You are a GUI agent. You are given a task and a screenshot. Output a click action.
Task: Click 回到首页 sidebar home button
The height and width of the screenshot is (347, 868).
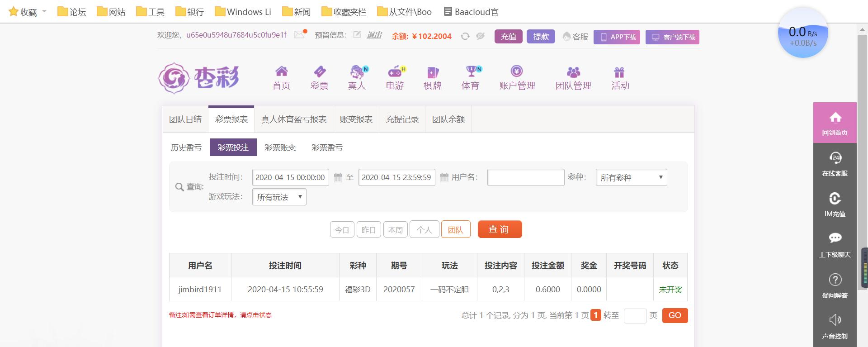pos(835,123)
